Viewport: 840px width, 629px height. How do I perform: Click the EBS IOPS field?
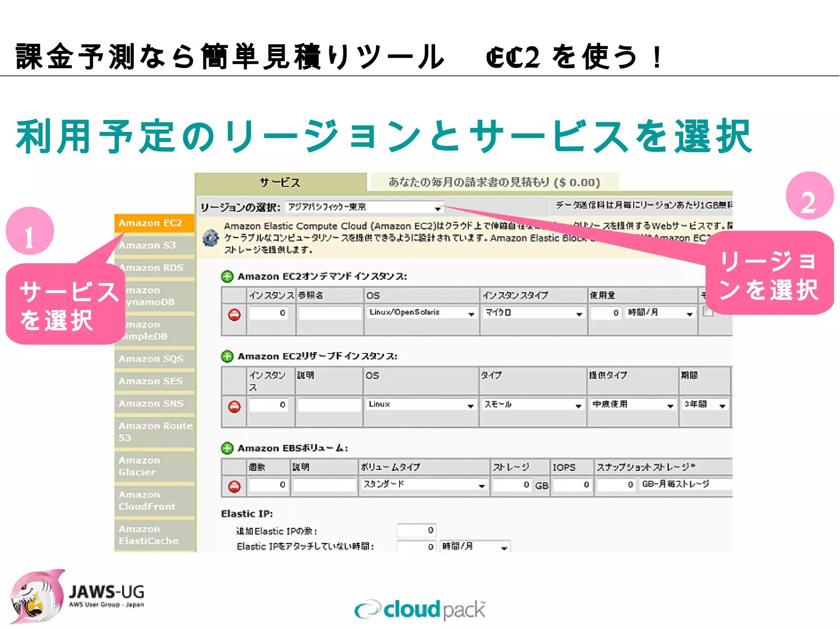pos(572,485)
